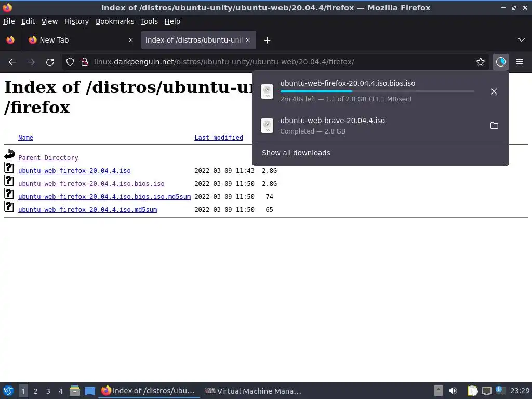This screenshot has width=532, height=399.
Task: Open the Tools menu
Action: point(149,21)
